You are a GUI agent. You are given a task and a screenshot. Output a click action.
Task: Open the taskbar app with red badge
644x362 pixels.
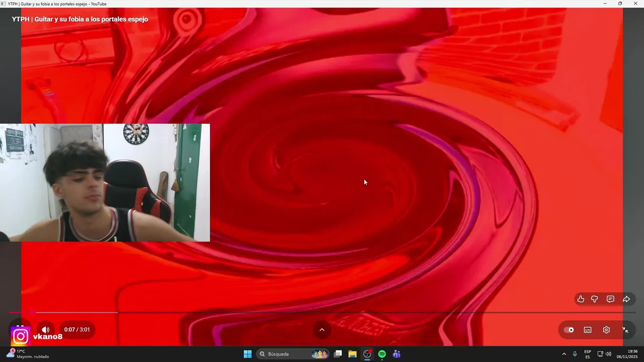coord(367,354)
